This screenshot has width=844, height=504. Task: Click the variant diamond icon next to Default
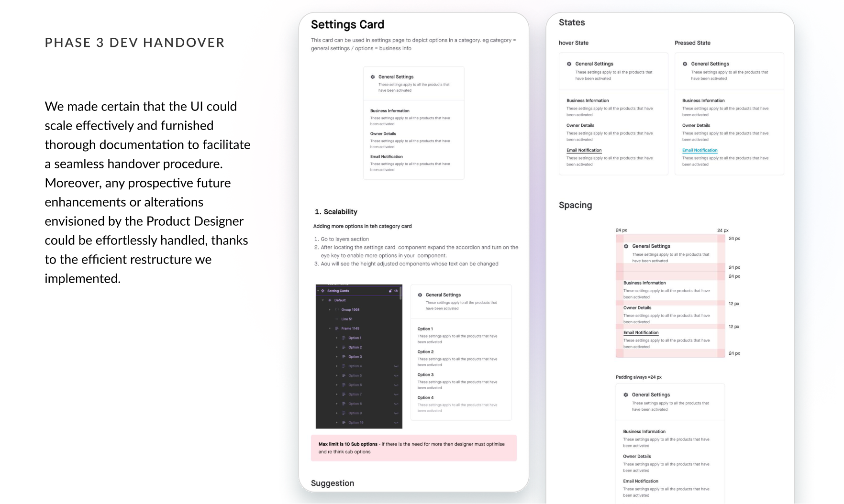click(330, 300)
